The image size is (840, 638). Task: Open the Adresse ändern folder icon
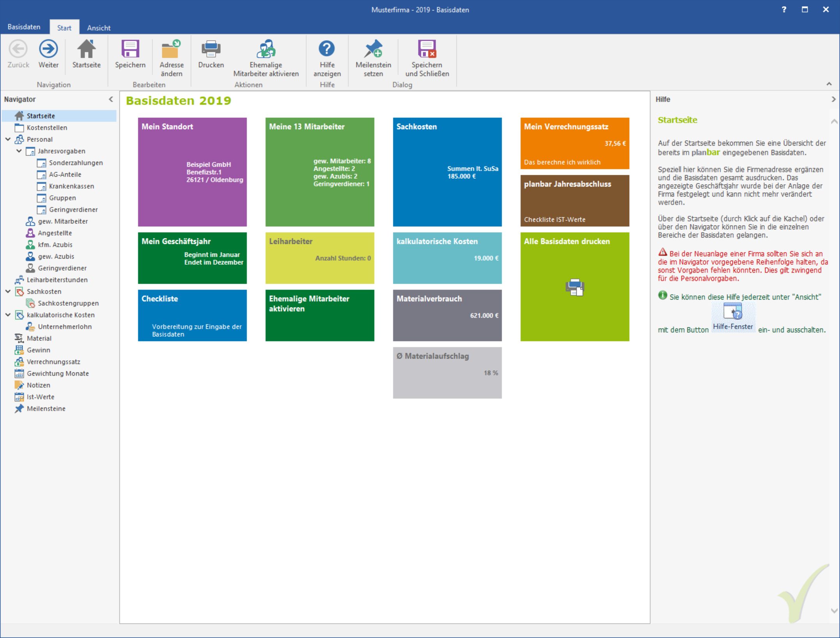[x=171, y=49]
